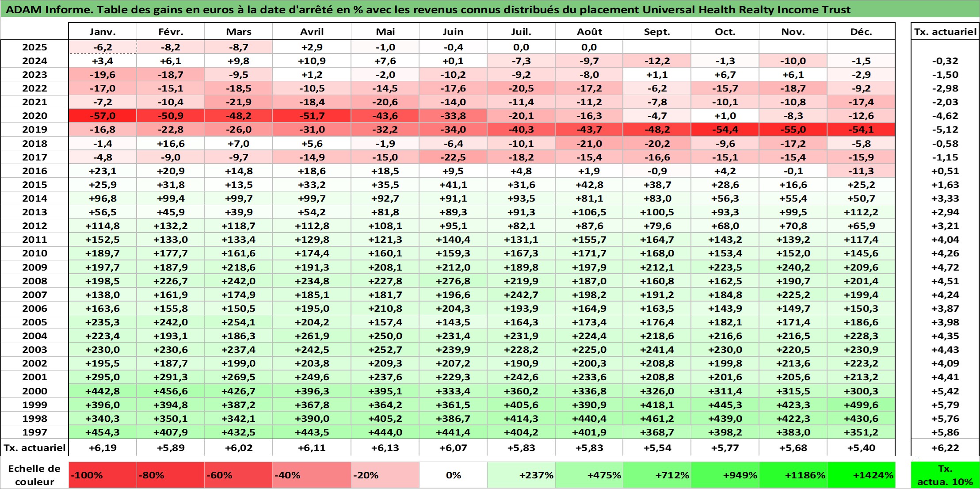The width and height of the screenshot is (980, 489).
Task: Select cell -51,7 in April 2020
Action: click(x=312, y=116)
